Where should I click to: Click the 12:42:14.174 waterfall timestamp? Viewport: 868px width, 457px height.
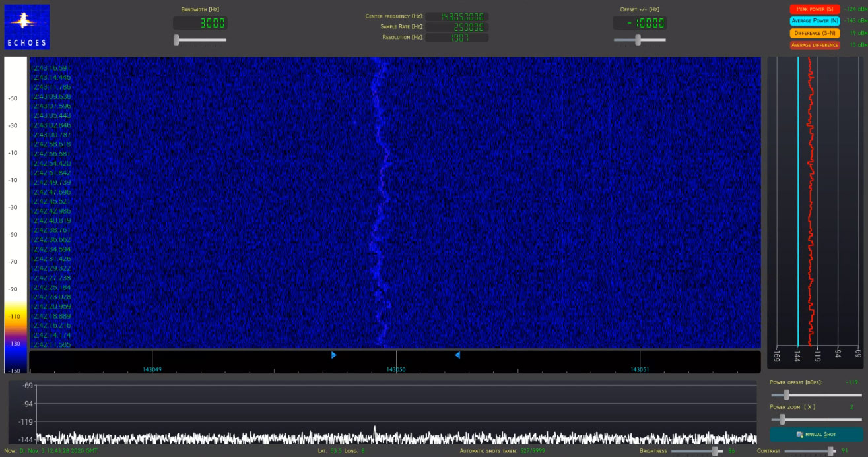click(x=50, y=335)
